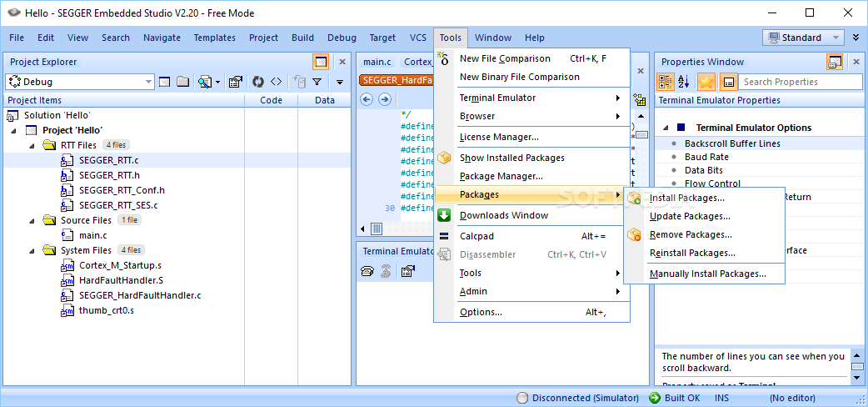Click inside the Search Properties field

(801, 82)
